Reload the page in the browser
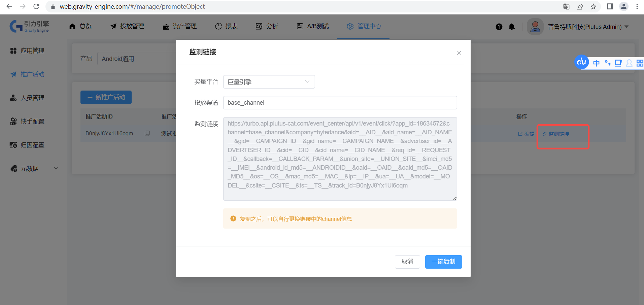The height and width of the screenshot is (305, 644). (36, 7)
